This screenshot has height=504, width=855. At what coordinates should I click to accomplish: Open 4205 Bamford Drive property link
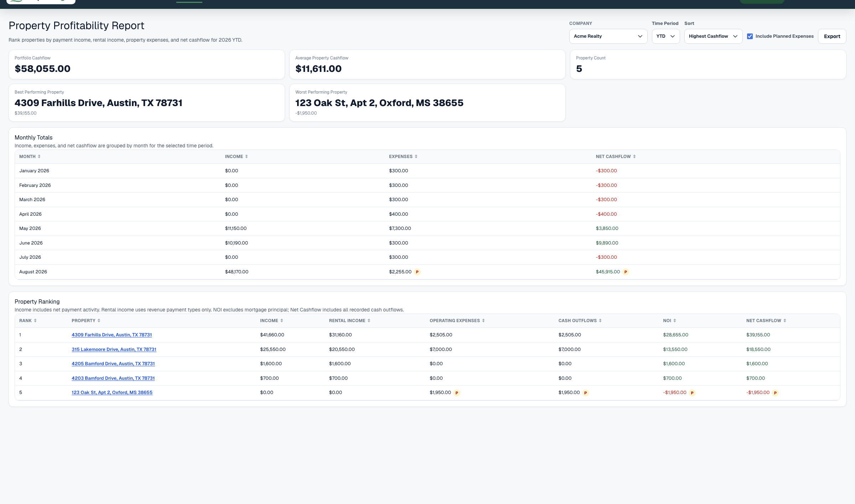pos(113,364)
